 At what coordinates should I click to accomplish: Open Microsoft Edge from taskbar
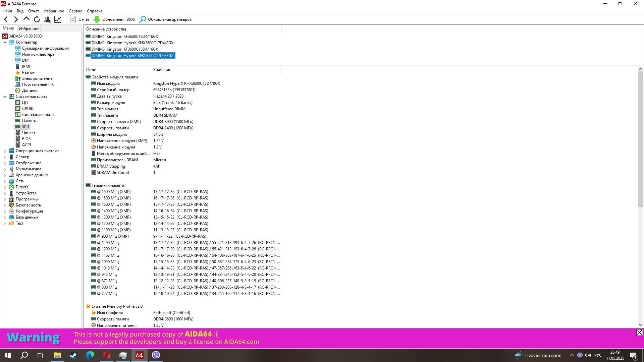tap(90, 355)
